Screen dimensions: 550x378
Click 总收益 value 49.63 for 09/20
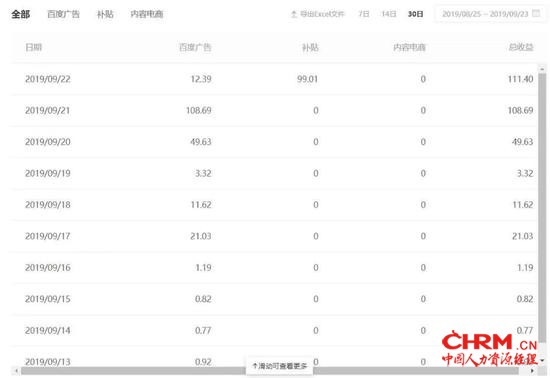click(x=523, y=142)
